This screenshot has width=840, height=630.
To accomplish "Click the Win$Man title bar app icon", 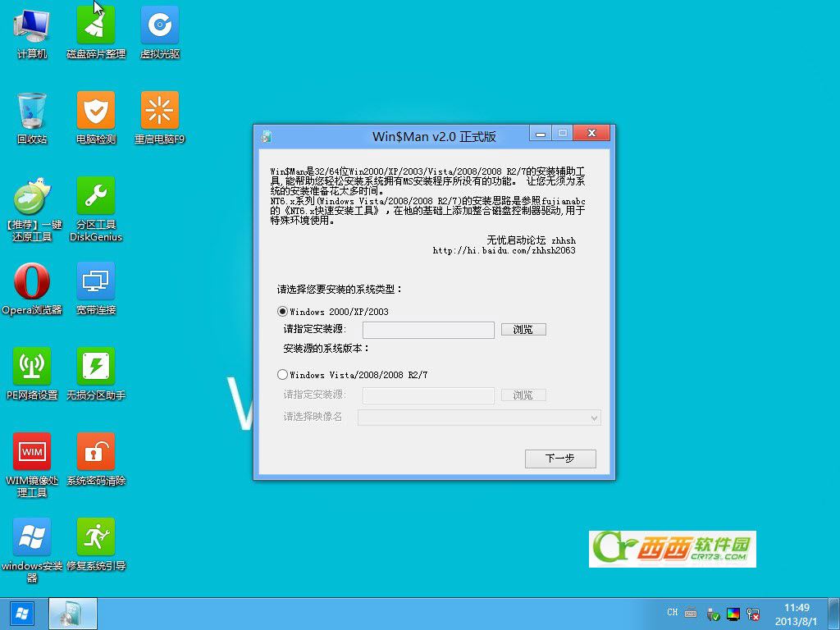I will click(x=267, y=137).
